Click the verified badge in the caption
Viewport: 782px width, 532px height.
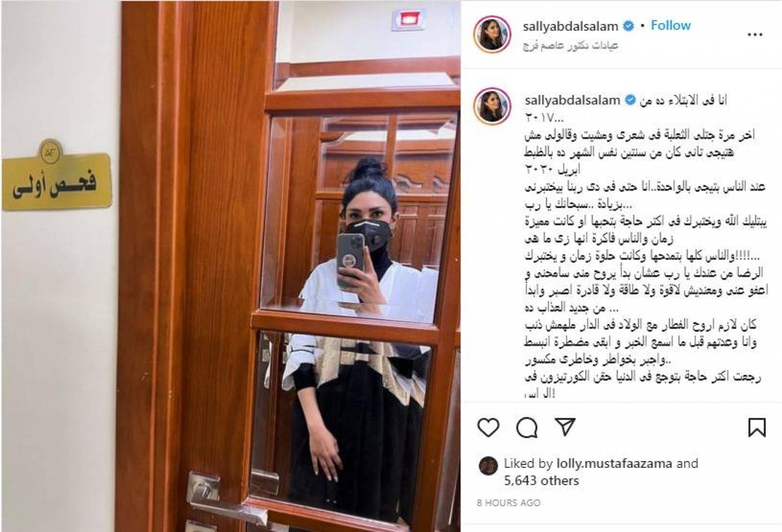tap(630, 100)
